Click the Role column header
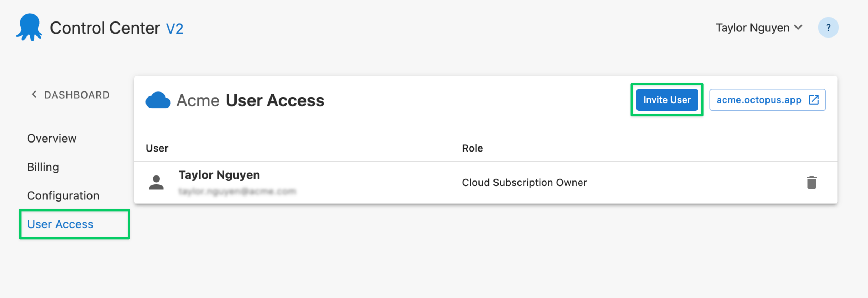This screenshot has width=868, height=298. point(472,148)
